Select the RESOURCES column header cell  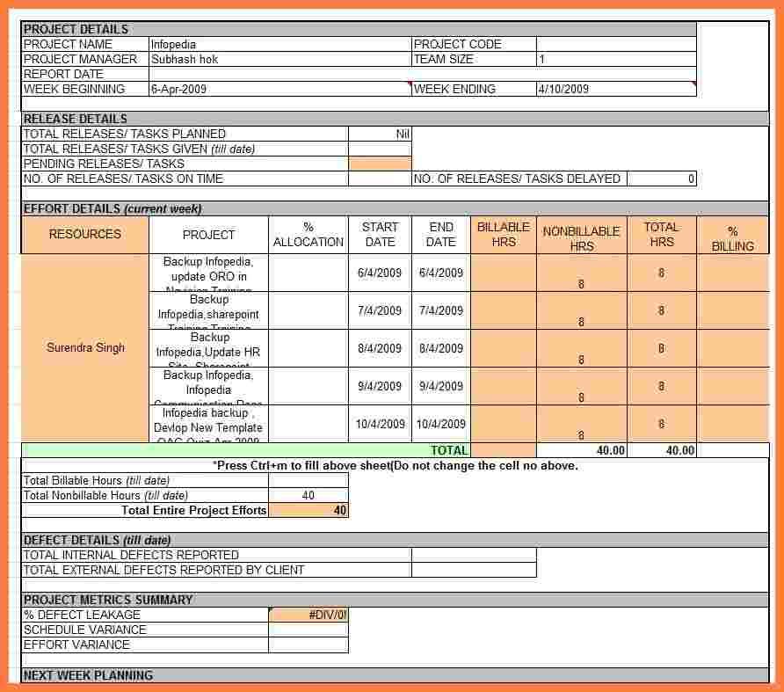85,235
